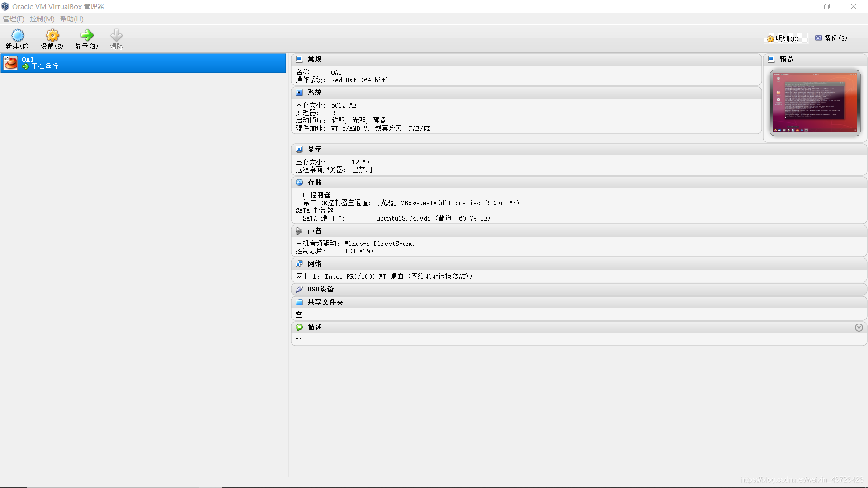Minimize the VirtualBox Manager window
This screenshot has width=868, height=488.
click(801, 6)
